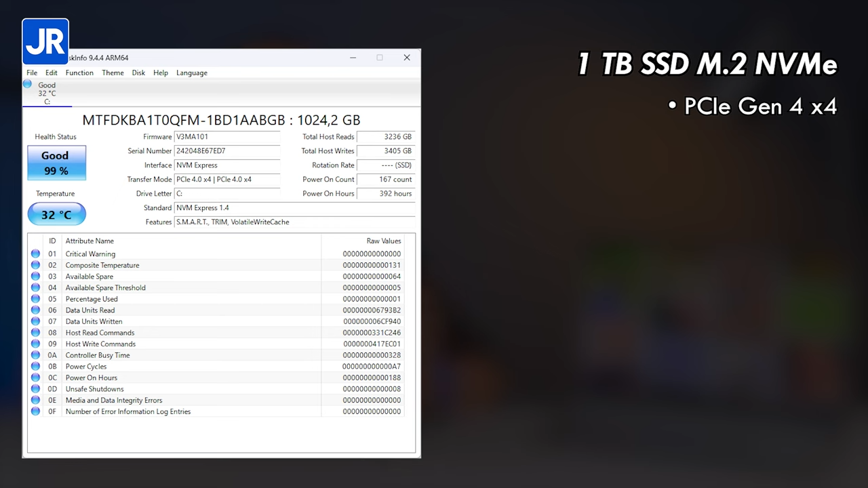868x488 pixels.
Task: Click the status icon for Composite Temperature
Action: [35, 265]
